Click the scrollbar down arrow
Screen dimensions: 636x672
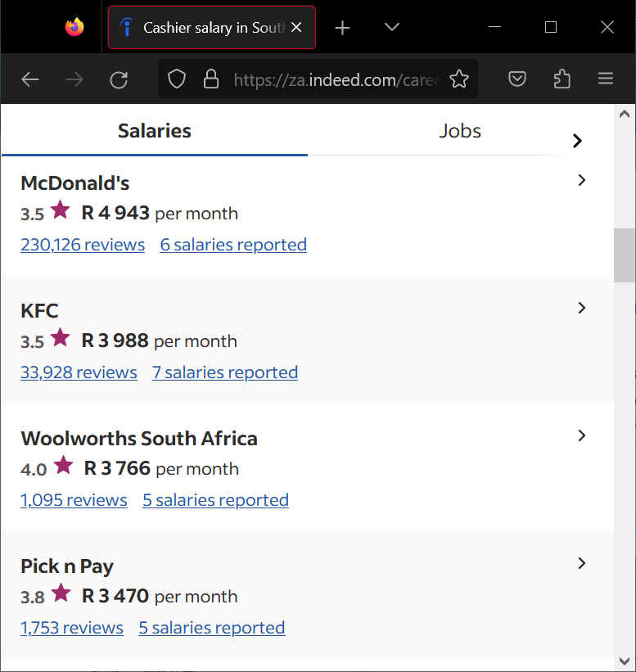[x=625, y=661]
